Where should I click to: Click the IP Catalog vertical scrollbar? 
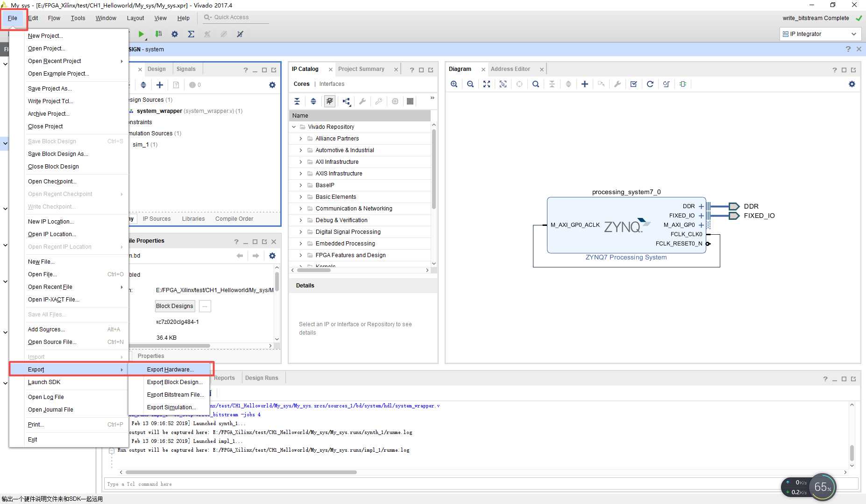[x=434, y=168]
